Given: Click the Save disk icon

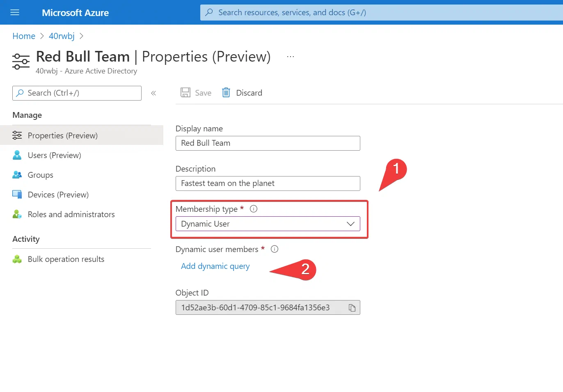Looking at the screenshot, I should click(185, 92).
